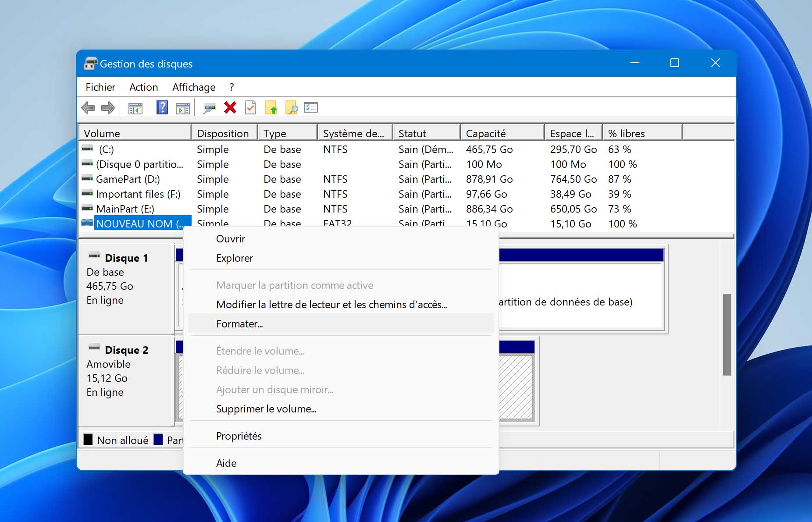The width and height of the screenshot is (812, 522).
Task: Click the drive icon beside NOUVEAU NOM
Action: (x=88, y=223)
